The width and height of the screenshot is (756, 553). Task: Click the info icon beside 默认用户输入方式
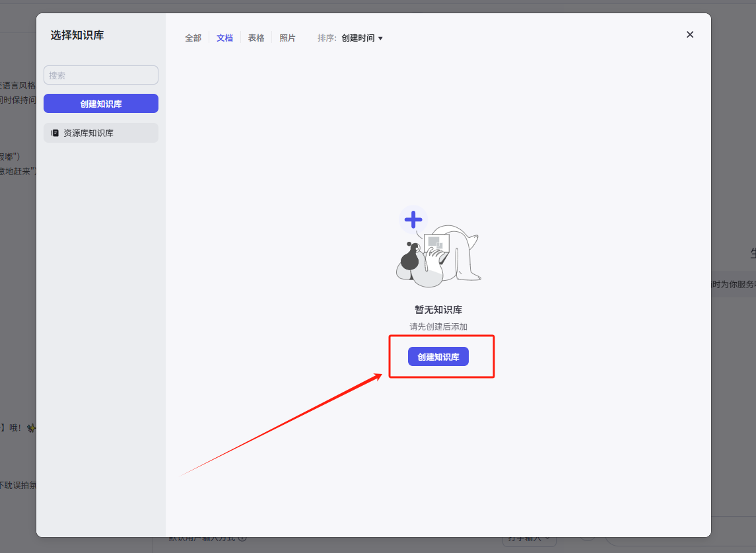tap(242, 538)
